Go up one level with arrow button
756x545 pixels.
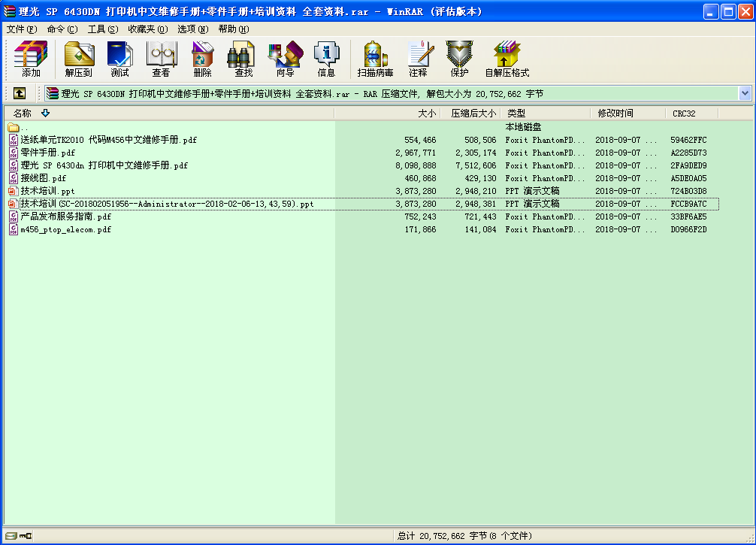(x=20, y=93)
